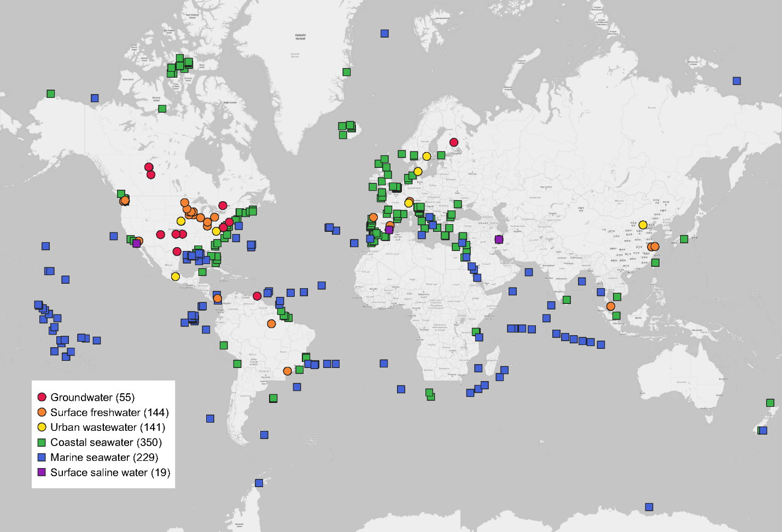Viewport: 782px width, 532px height.
Task: Click the purple saline water marker in California
Action: [136, 243]
